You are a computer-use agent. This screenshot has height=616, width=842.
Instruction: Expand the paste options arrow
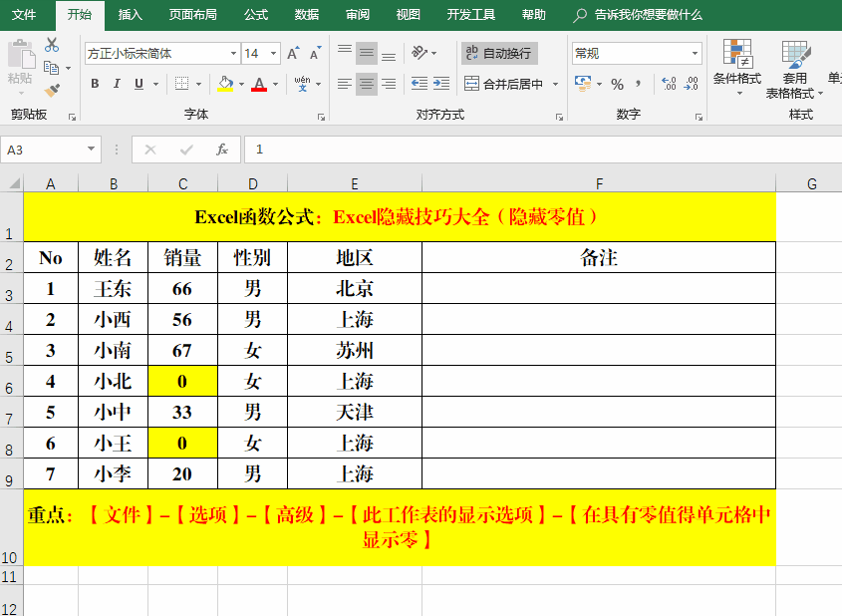[20, 93]
